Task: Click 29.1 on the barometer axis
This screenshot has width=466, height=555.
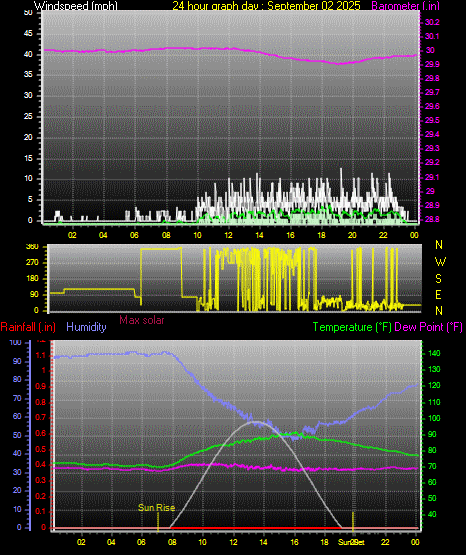Action: (432, 177)
